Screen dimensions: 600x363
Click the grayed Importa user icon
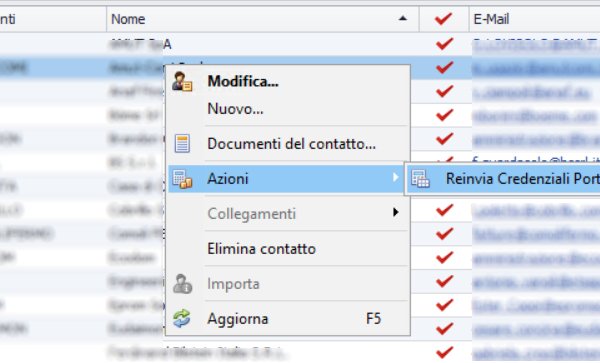click(182, 284)
